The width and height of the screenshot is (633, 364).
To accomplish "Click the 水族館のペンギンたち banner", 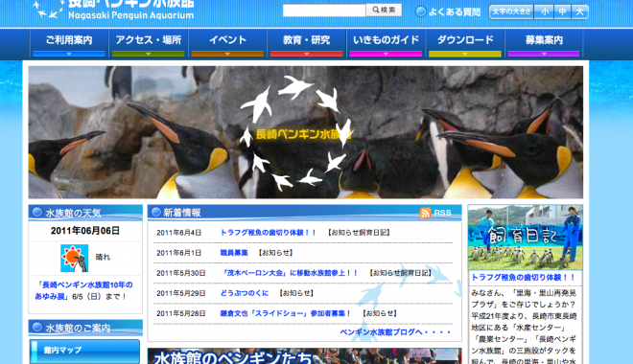I will coord(304,356).
